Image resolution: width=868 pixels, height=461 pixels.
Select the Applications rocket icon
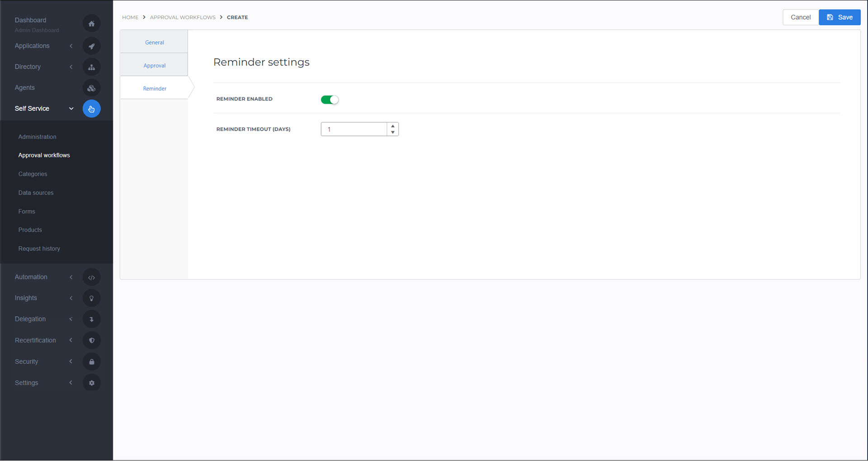click(91, 46)
